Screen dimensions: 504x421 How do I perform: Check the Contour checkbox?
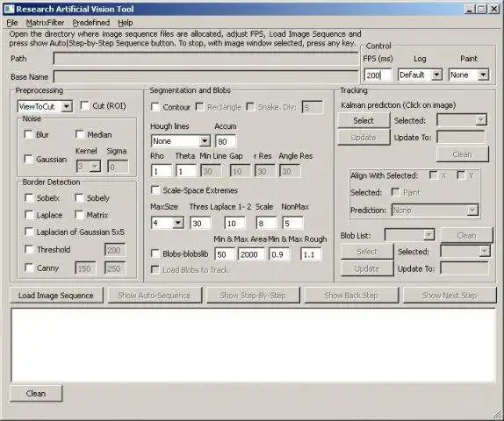(x=155, y=107)
